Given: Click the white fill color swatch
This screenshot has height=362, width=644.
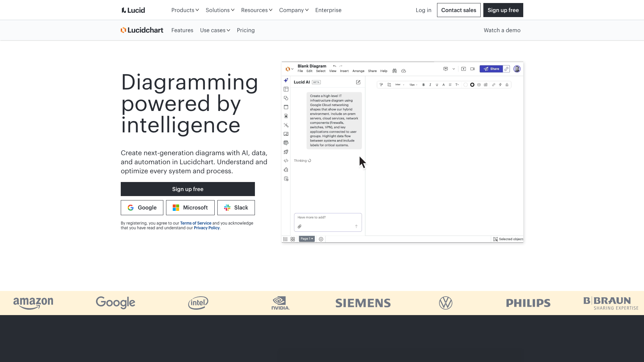Looking at the screenshot, I should coord(466,85).
